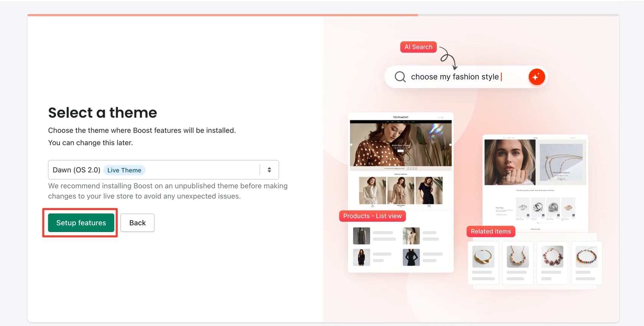The height and width of the screenshot is (326, 644).
Task: Click the AI Search label
Action: (418, 47)
